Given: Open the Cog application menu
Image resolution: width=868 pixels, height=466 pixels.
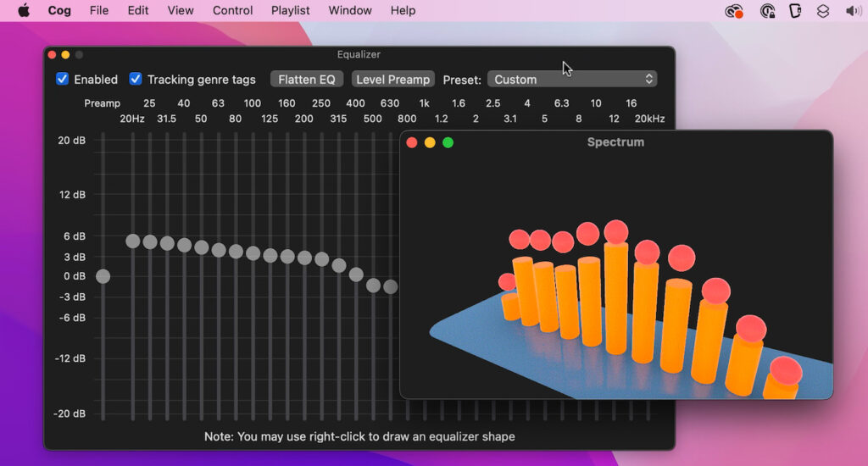Looking at the screenshot, I should coord(59,10).
